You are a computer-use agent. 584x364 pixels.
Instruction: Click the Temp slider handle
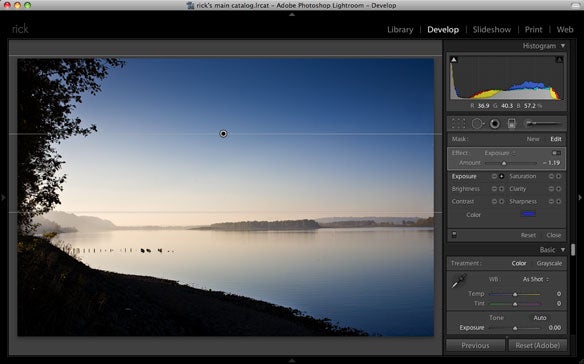coord(515,294)
